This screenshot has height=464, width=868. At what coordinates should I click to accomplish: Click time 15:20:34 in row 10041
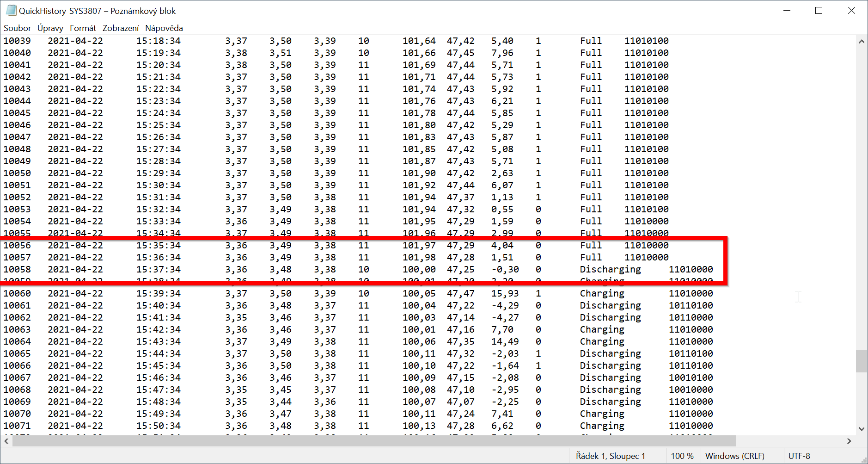(x=159, y=65)
